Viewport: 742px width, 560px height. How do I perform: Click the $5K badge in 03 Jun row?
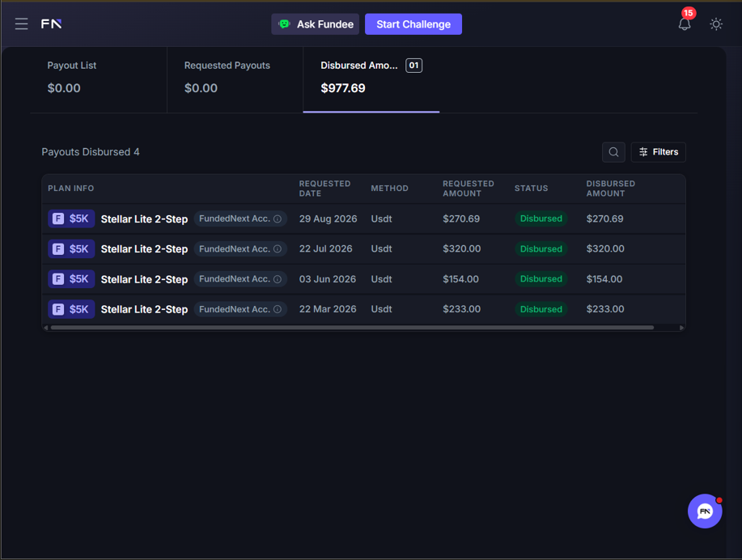(x=71, y=279)
